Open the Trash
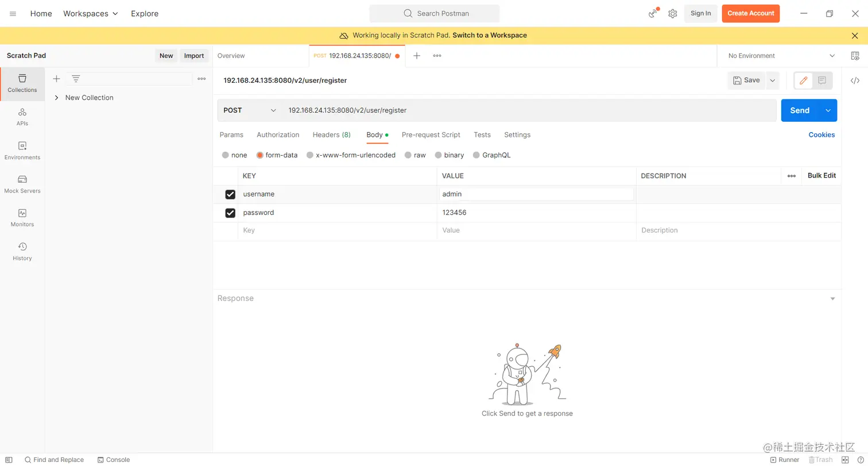 [821, 460]
